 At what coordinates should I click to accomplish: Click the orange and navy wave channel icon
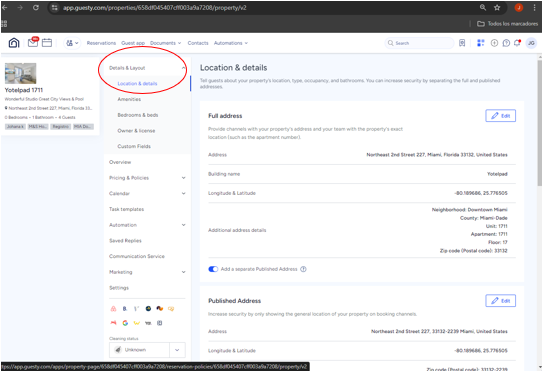tap(160, 308)
